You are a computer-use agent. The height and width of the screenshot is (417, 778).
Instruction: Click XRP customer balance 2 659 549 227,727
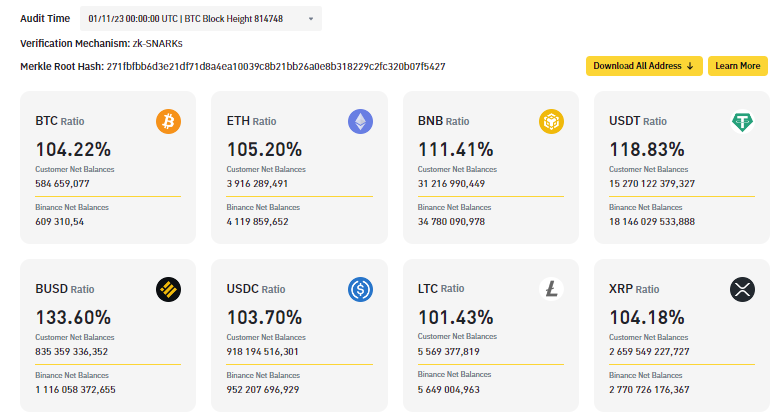tap(649, 351)
